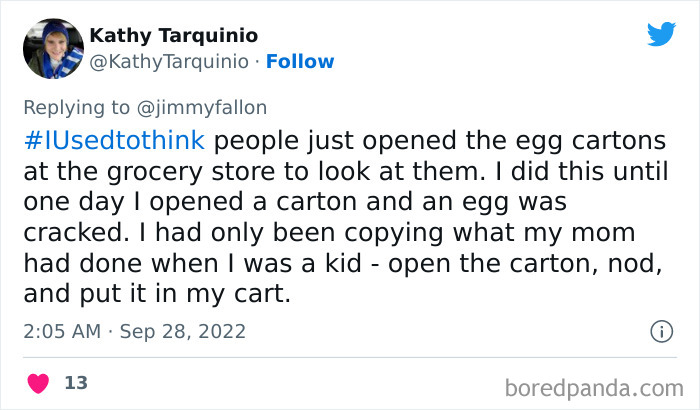Screen dimensions: 700x410
Task: Click "one day I opened a carton" text
Action: coord(166,202)
